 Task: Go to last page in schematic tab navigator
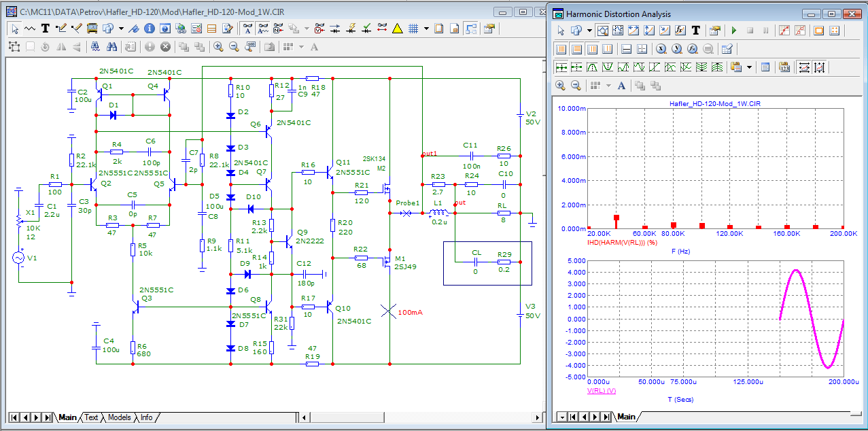48,417
